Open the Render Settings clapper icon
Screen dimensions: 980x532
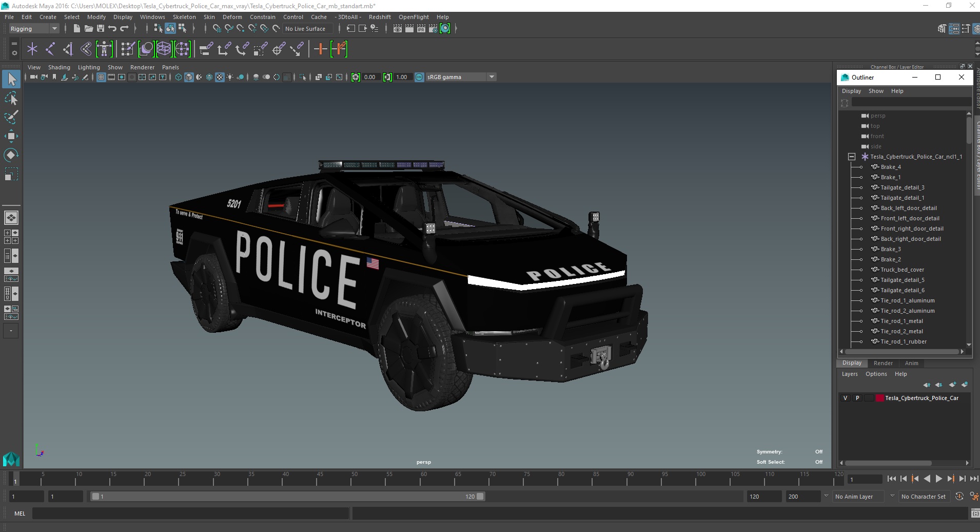coord(434,29)
